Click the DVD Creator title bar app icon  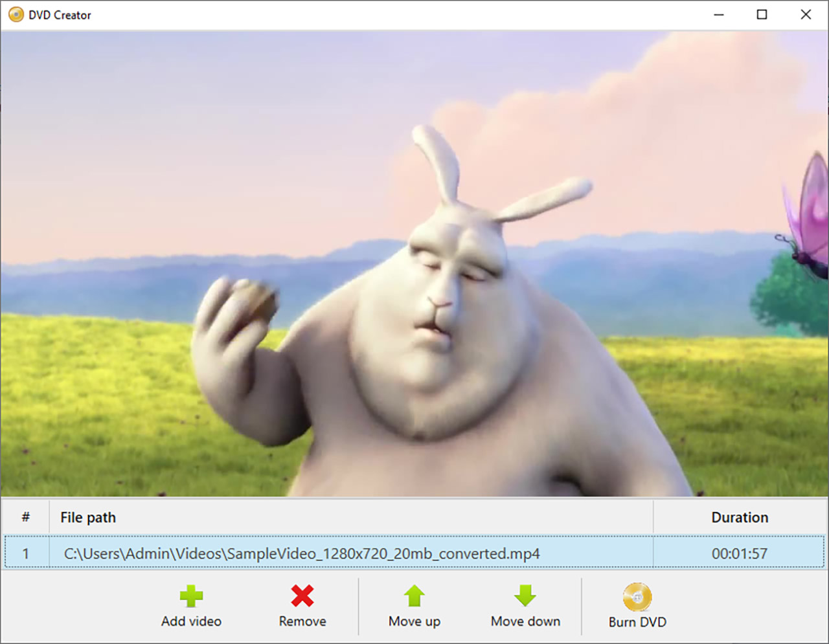[16, 15]
